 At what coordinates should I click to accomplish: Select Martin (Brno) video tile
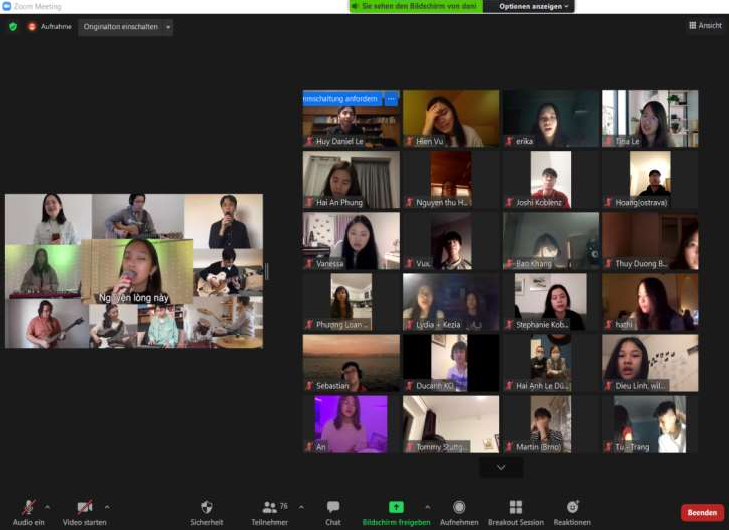551,424
